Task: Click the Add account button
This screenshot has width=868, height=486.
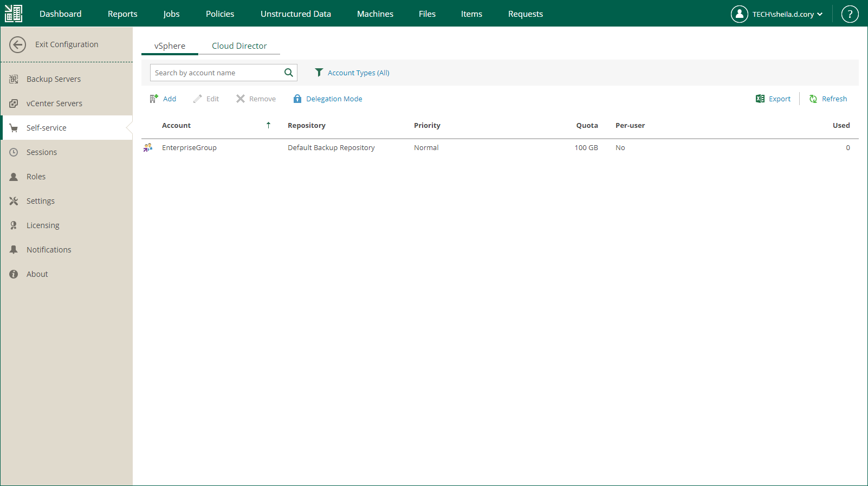Action: [163, 99]
